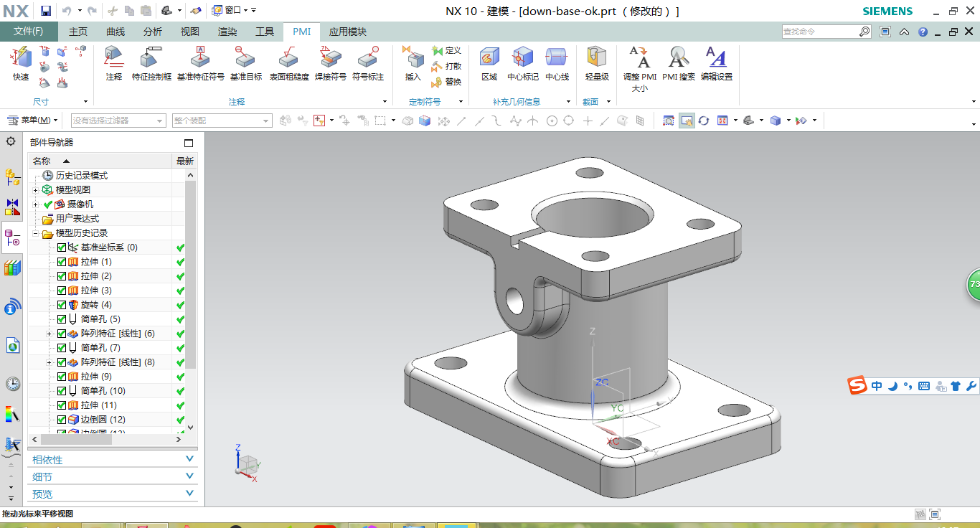Open the selection filter dropdown 没有选择过滤器

118,121
